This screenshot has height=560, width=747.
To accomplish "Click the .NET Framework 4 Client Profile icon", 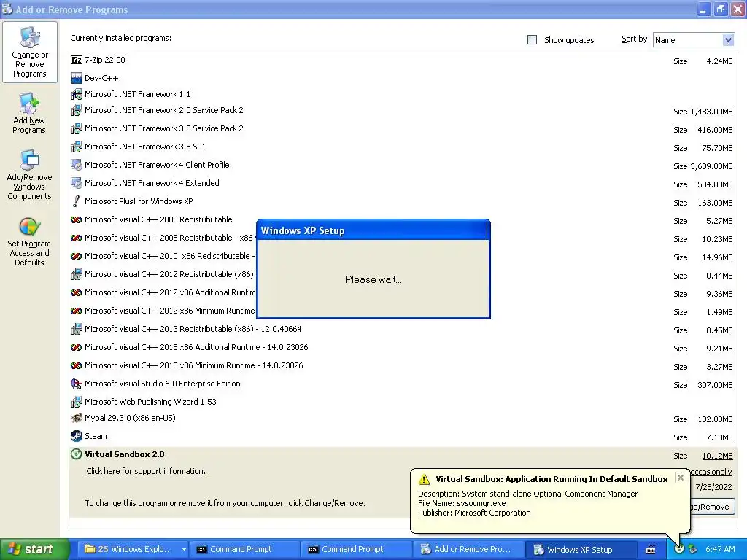I will (76, 165).
